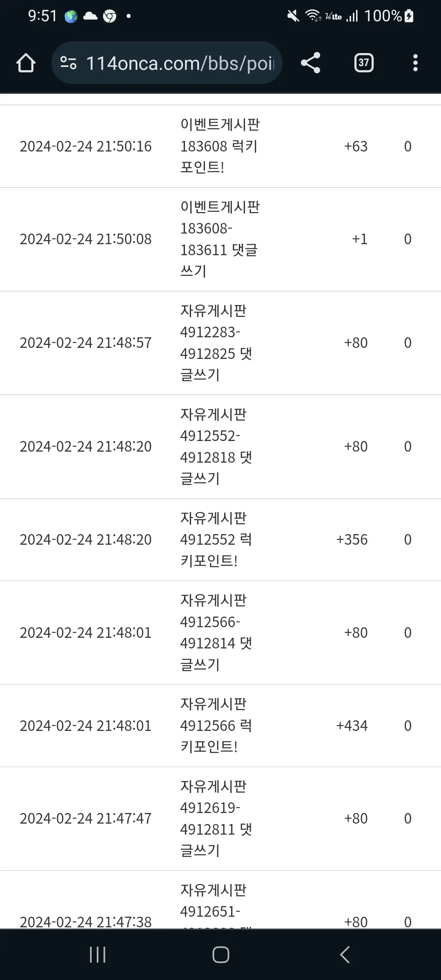Tap the mute icon in status bar
The image size is (441, 980).
[293, 16]
